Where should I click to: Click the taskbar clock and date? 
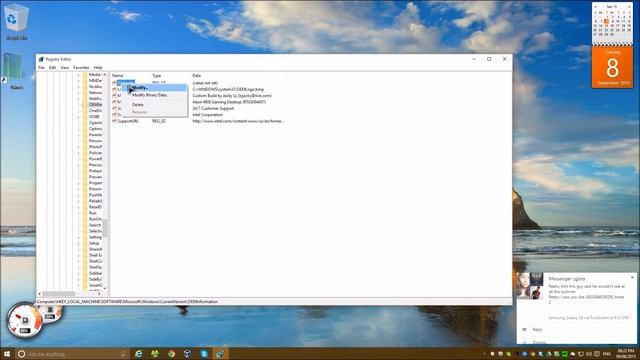tap(625, 354)
